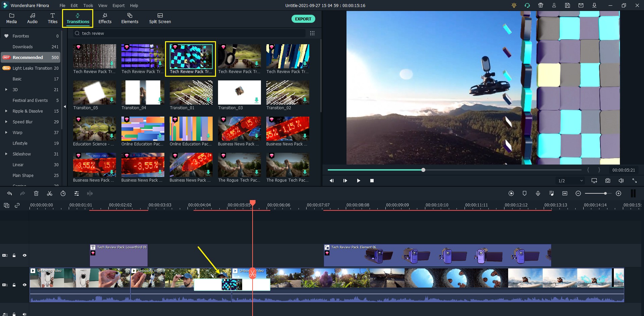
Task: Lock video track 2
Action: [14, 255]
